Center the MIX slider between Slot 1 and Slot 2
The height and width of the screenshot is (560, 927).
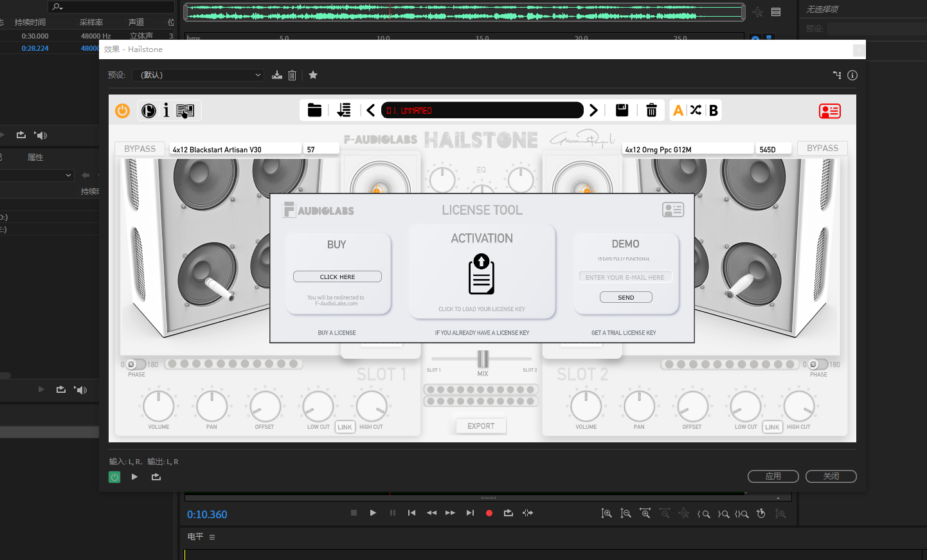tap(482, 360)
